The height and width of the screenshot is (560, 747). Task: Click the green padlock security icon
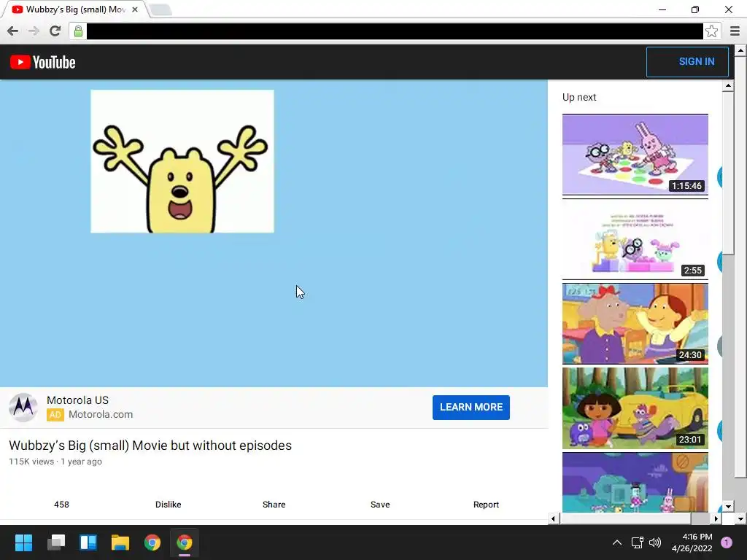pos(78,31)
